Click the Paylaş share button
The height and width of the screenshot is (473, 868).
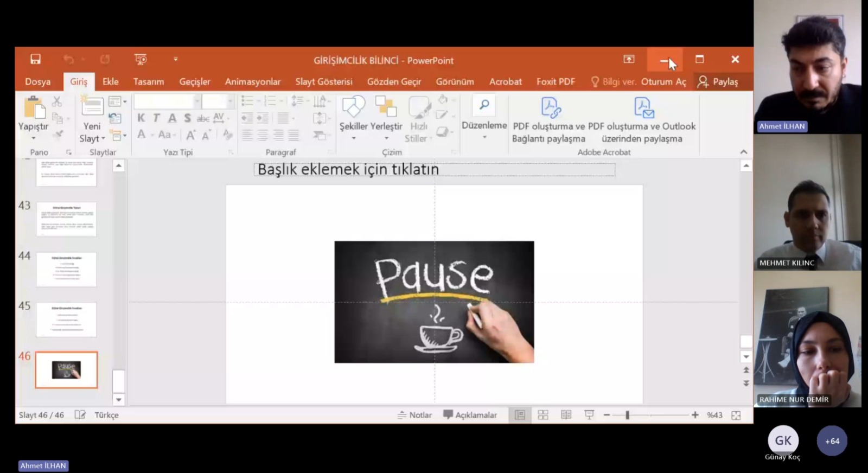click(718, 82)
